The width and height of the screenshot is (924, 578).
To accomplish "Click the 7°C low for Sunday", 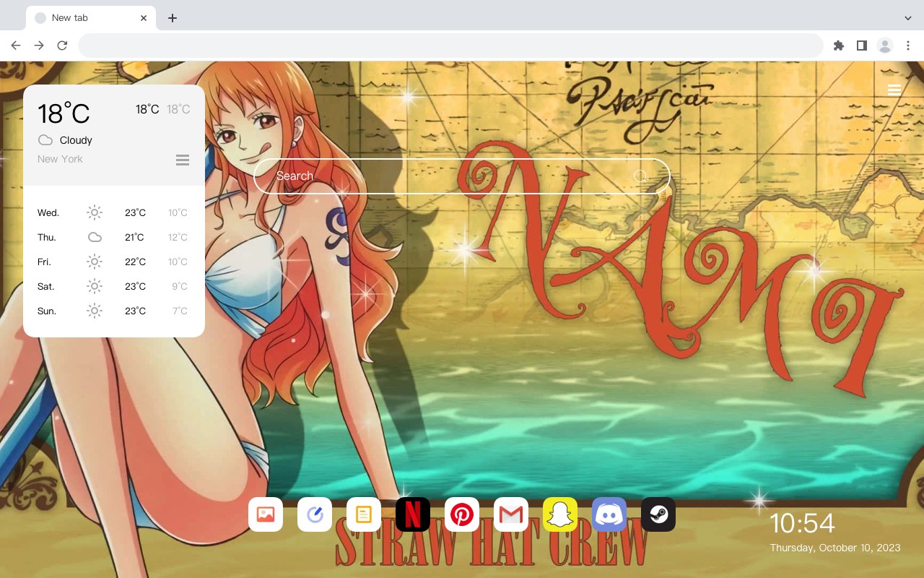I will 180,311.
